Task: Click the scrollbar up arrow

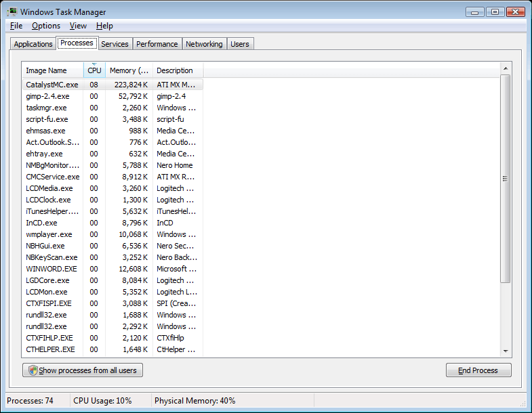Action: pos(506,68)
